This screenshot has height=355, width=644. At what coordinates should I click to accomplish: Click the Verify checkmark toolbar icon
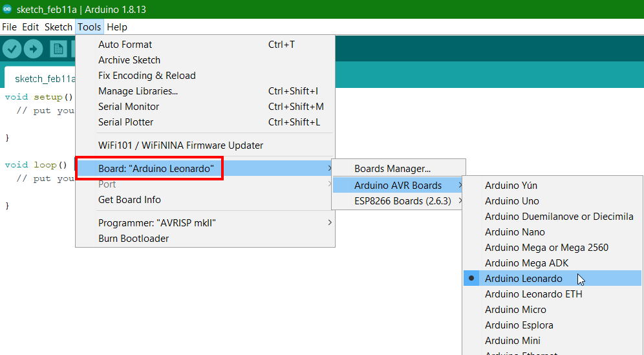12,49
